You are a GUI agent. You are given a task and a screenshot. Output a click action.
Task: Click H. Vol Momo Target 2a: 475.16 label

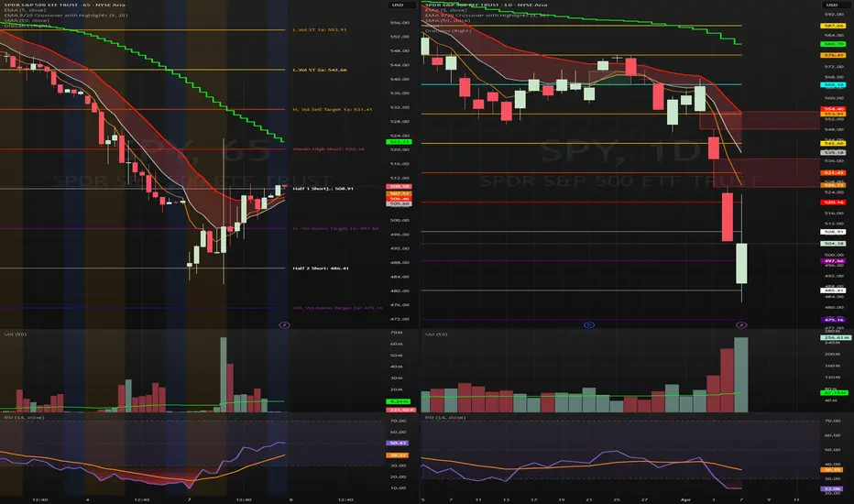coord(338,308)
